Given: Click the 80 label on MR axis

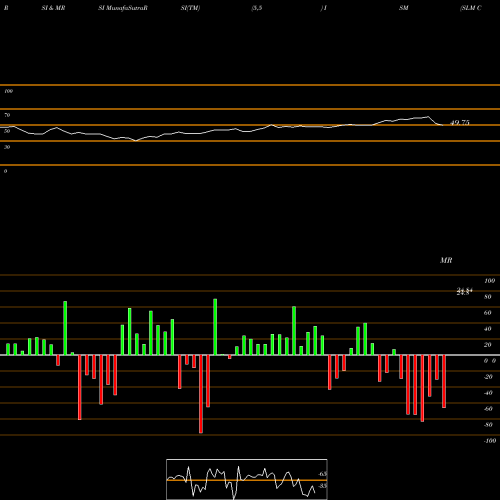Looking at the screenshot, I should (x=487, y=297).
